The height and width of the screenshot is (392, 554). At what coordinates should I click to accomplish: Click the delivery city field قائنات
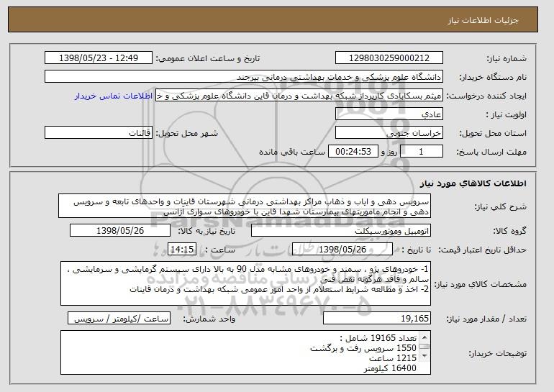click(99, 133)
